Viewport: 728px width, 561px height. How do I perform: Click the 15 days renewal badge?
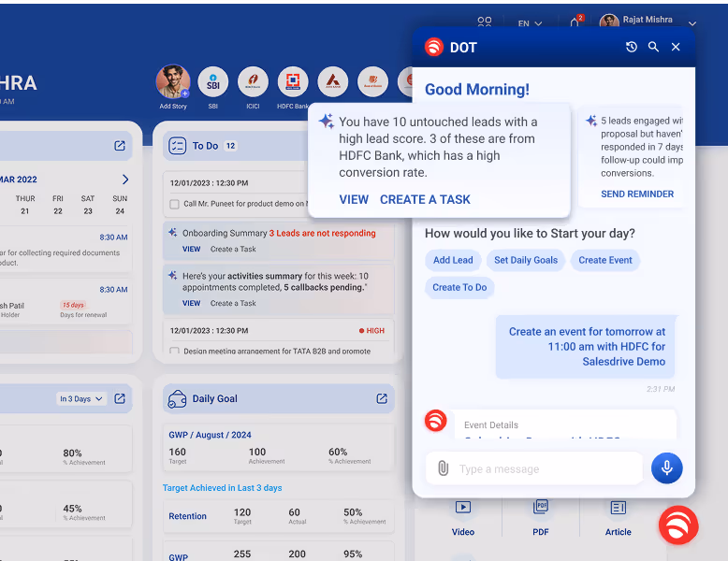(x=73, y=305)
